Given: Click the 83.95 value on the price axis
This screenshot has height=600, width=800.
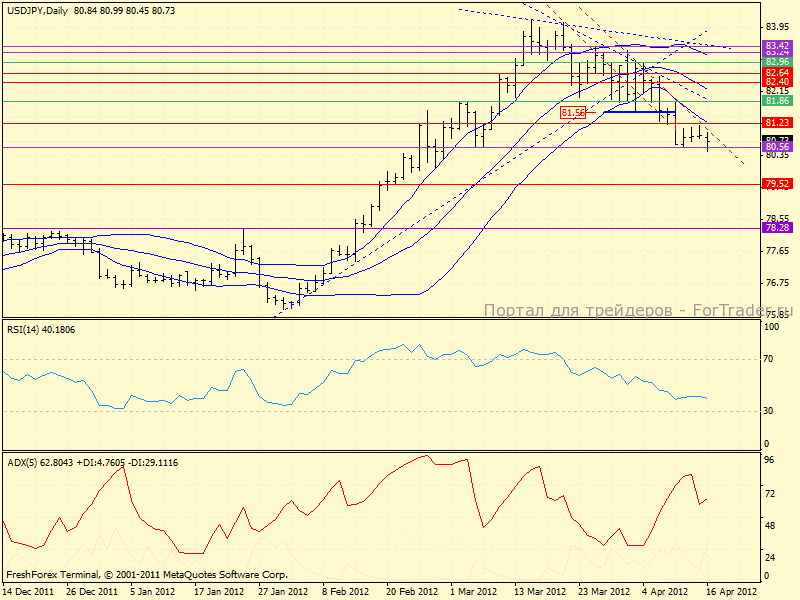Looking at the screenshot, I should point(777,27).
